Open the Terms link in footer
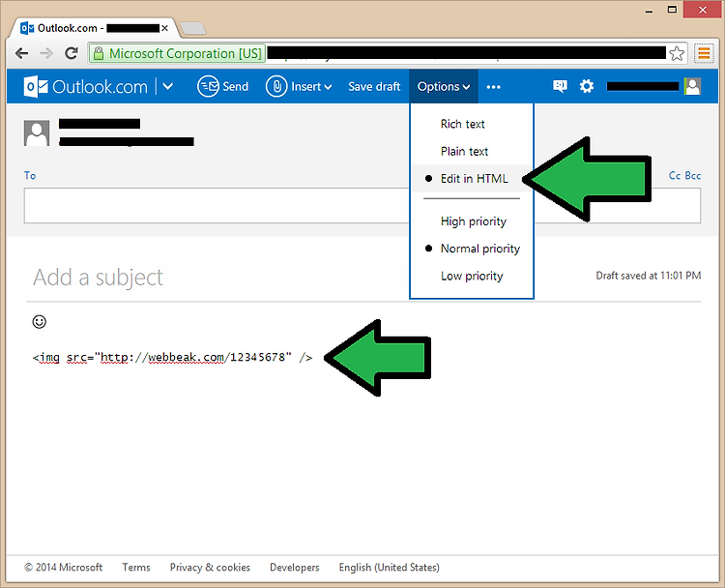This screenshot has height=588, width=725. coord(136,567)
